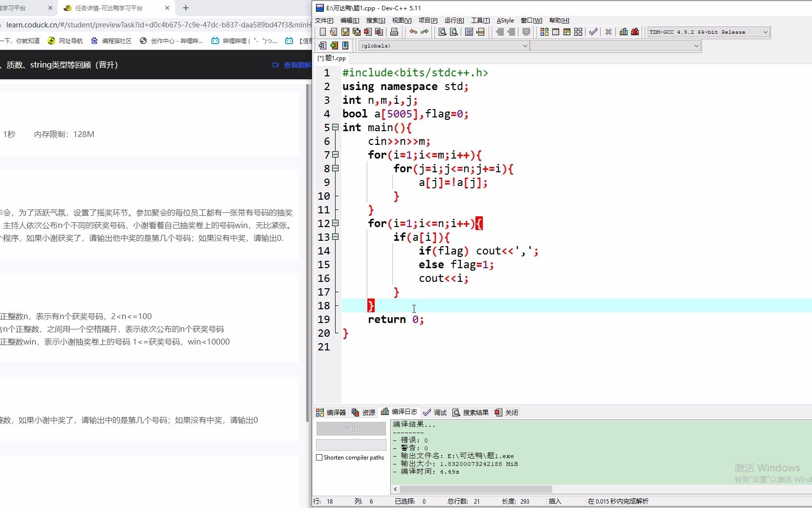812x508 pixels.
Task: Collapse the main() fold on line 5
Action: [336, 127]
